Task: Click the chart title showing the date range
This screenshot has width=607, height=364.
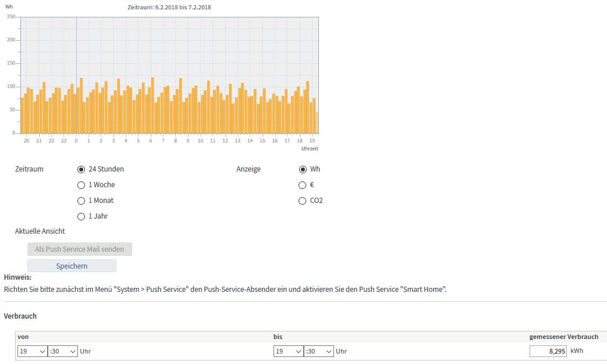Action: [169, 8]
